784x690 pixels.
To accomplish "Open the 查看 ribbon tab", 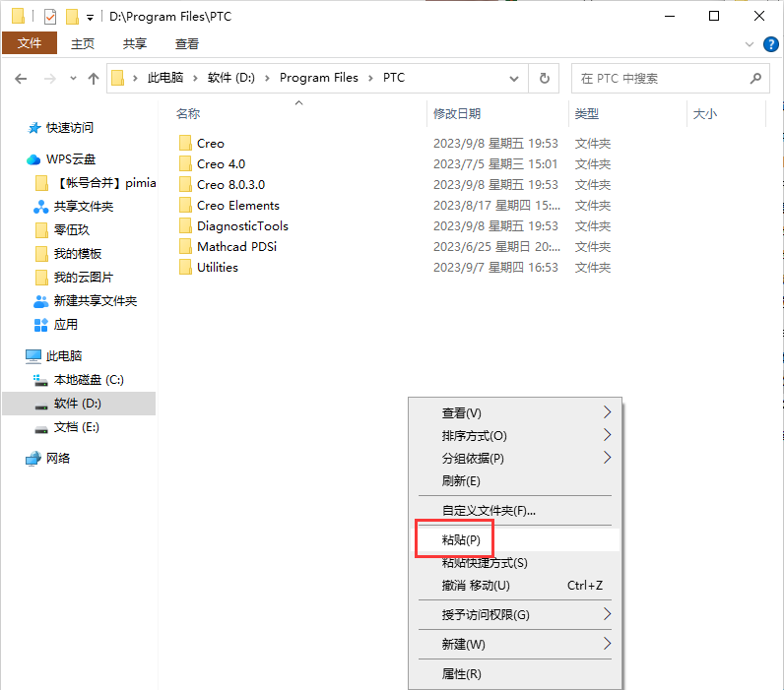I will [186, 44].
